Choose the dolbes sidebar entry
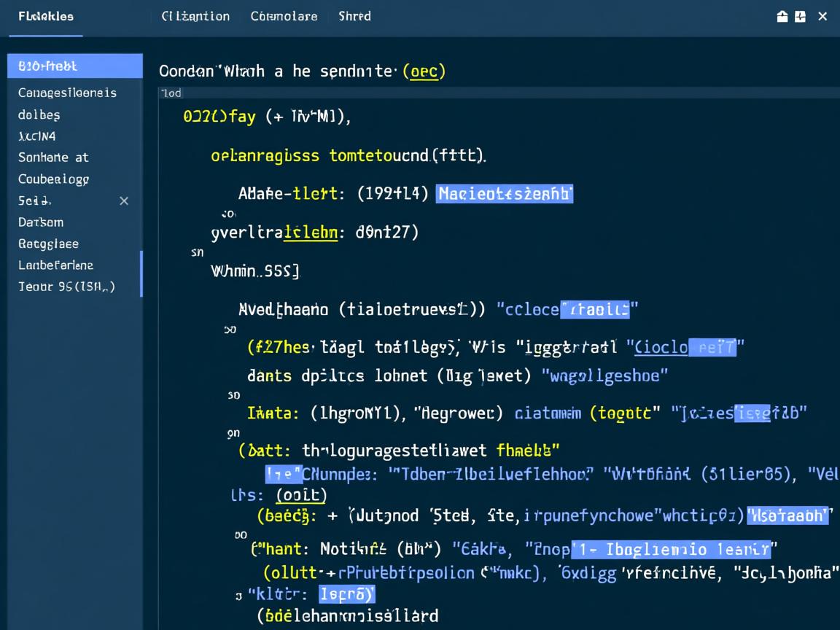 (x=39, y=114)
